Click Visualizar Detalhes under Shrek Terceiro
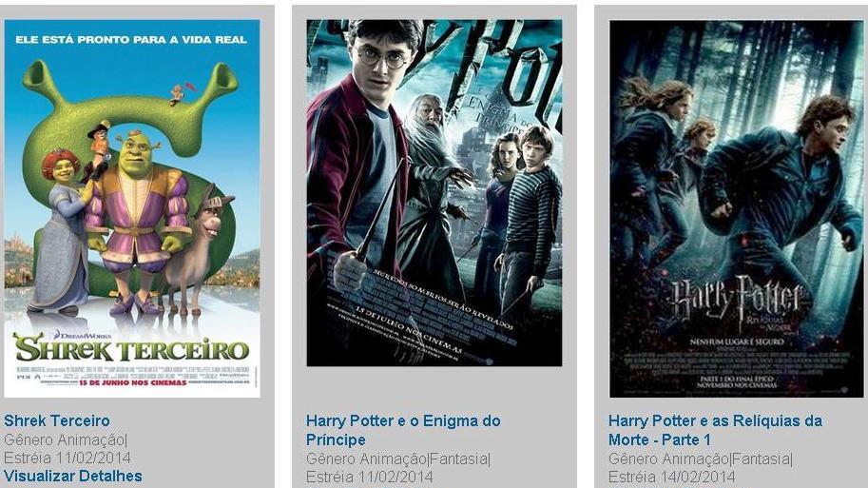The width and height of the screenshot is (868, 488). click(73, 476)
